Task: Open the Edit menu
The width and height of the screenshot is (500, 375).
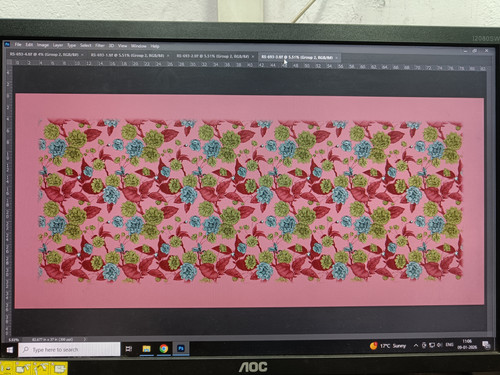Action: 29,44
